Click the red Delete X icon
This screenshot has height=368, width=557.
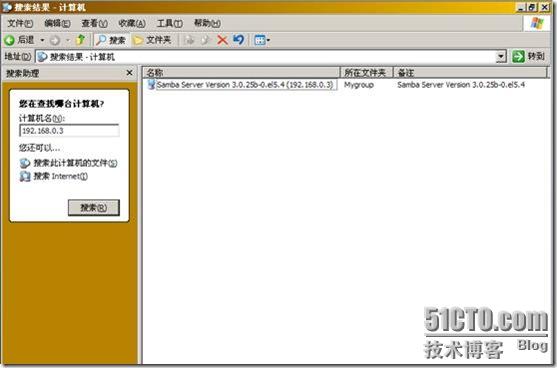222,40
